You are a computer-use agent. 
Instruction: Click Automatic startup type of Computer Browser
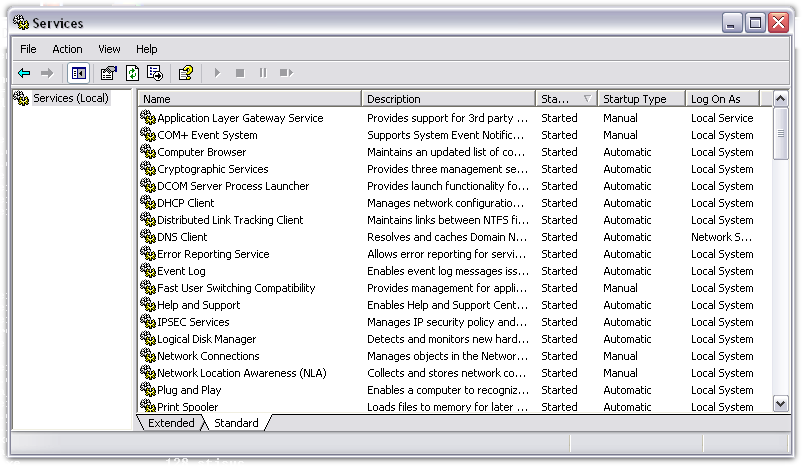(x=627, y=152)
